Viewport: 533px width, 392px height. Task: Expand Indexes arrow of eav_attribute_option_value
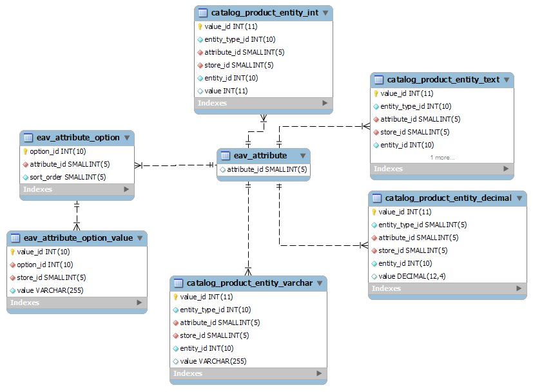pos(139,303)
